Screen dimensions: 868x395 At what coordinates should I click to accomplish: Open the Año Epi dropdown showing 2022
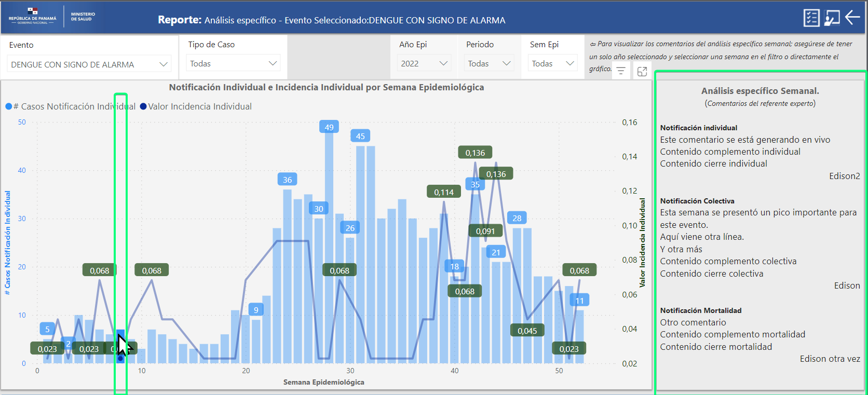pos(424,63)
